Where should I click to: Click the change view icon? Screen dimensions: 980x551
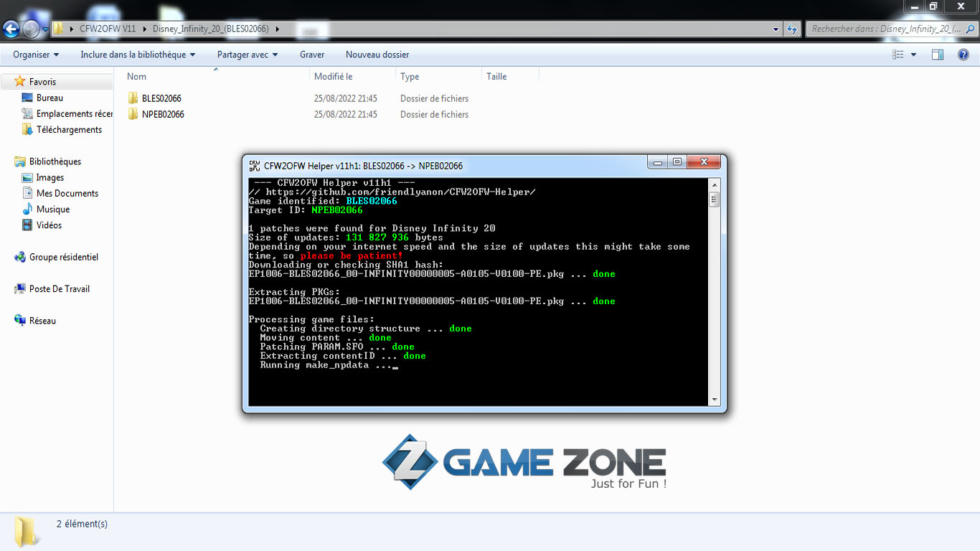tap(897, 55)
